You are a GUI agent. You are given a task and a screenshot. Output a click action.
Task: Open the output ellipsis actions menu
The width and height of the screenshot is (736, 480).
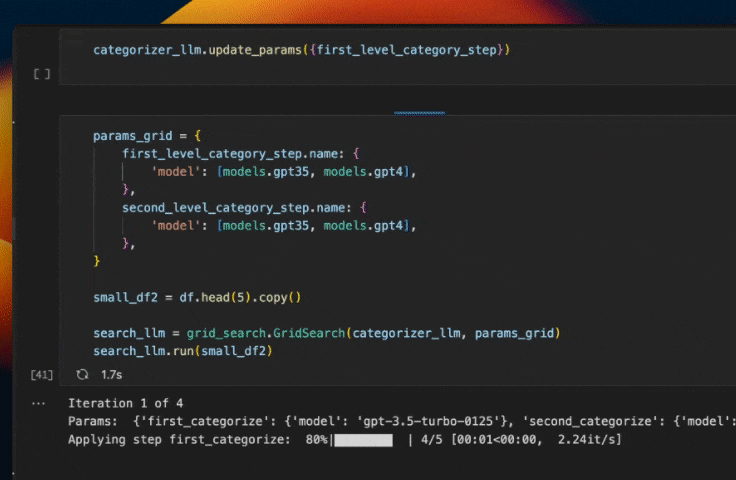[x=39, y=403]
